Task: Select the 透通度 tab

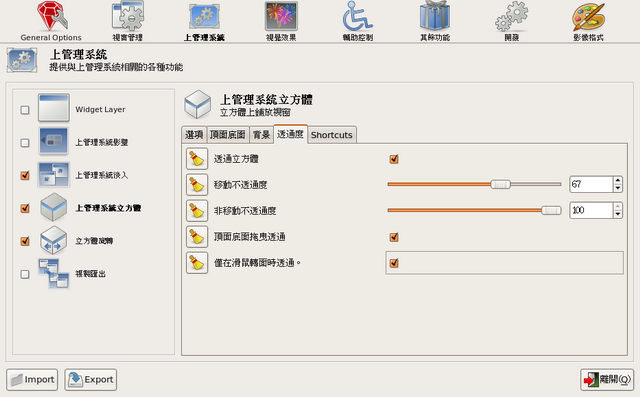Action: (290, 134)
